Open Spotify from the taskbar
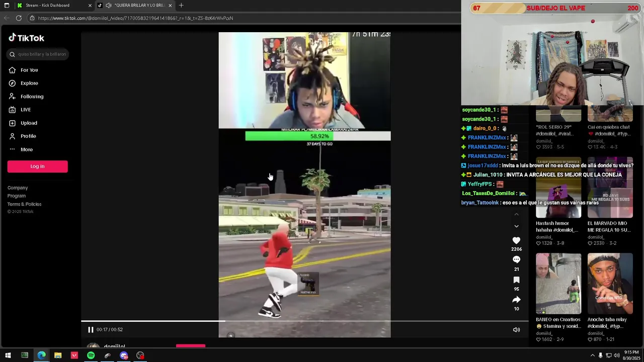644x362 pixels. tap(91, 355)
